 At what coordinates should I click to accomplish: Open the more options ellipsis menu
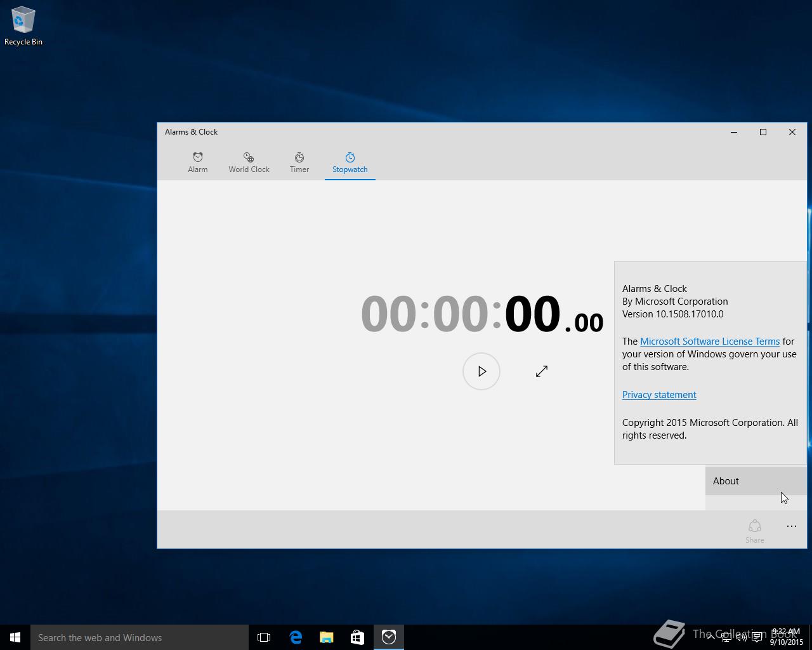pos(792,526)
